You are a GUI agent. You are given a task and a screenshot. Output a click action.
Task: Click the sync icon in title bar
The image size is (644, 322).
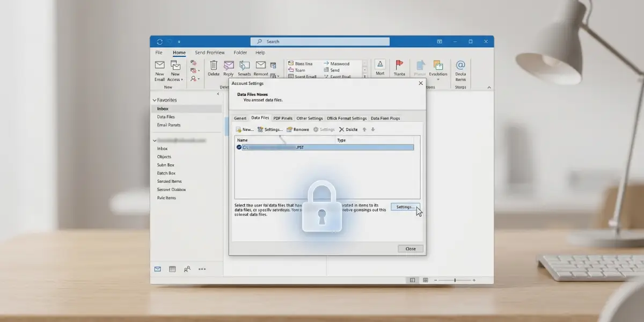point(159,41)
